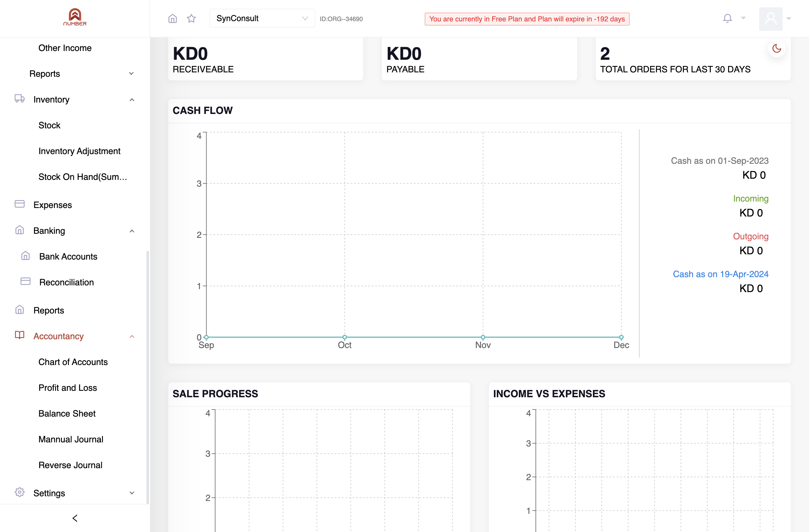This screenshot has width=809, height=532.
Task: Open Mannual Journal page
Action: coord(71,440)
